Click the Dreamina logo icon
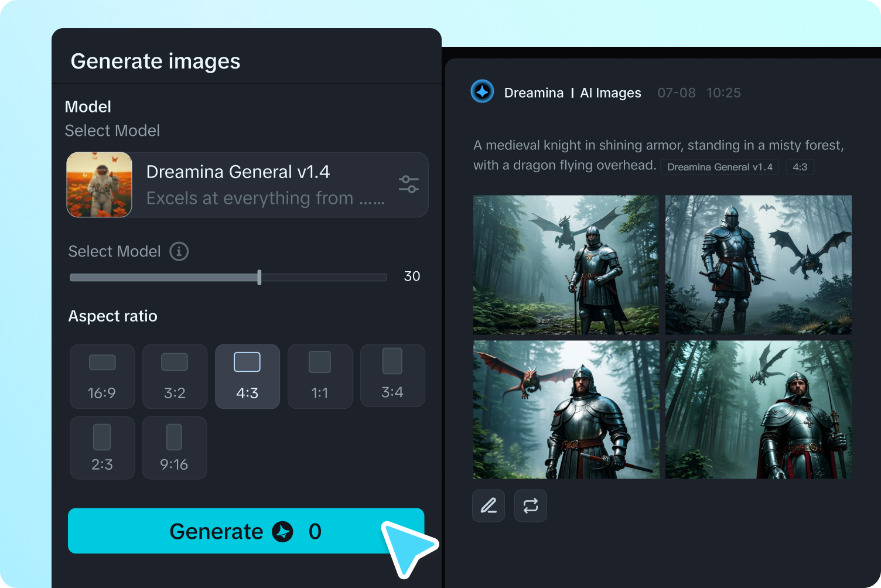Image resolution: width=881 pixels, height=588 pixels. (483, 92)
